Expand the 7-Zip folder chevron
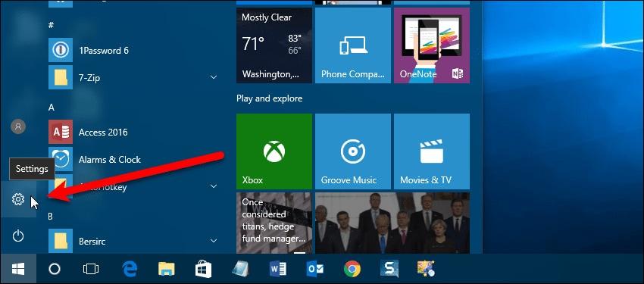The image size is (644, 284). click(x=214, y=77)
